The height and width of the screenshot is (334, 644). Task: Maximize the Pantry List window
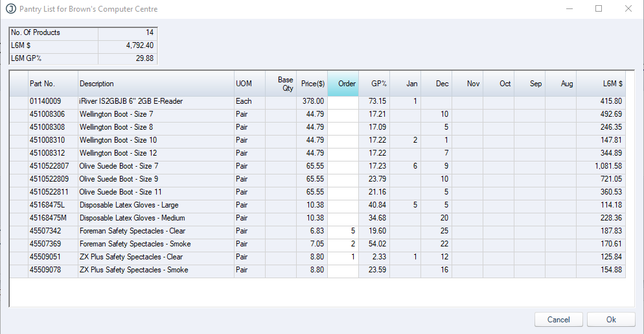599,8
